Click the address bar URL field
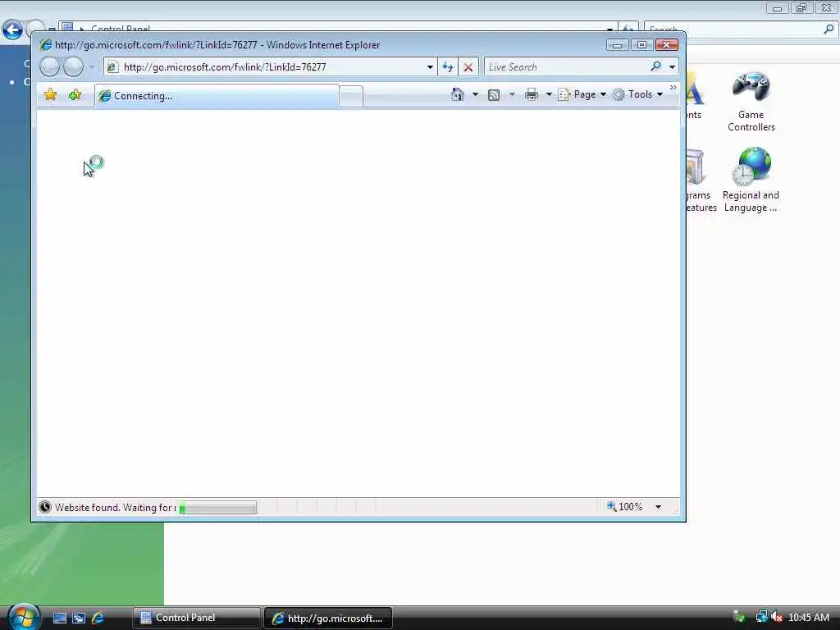This screenshot has width=840, height=630. pos(271,67)
